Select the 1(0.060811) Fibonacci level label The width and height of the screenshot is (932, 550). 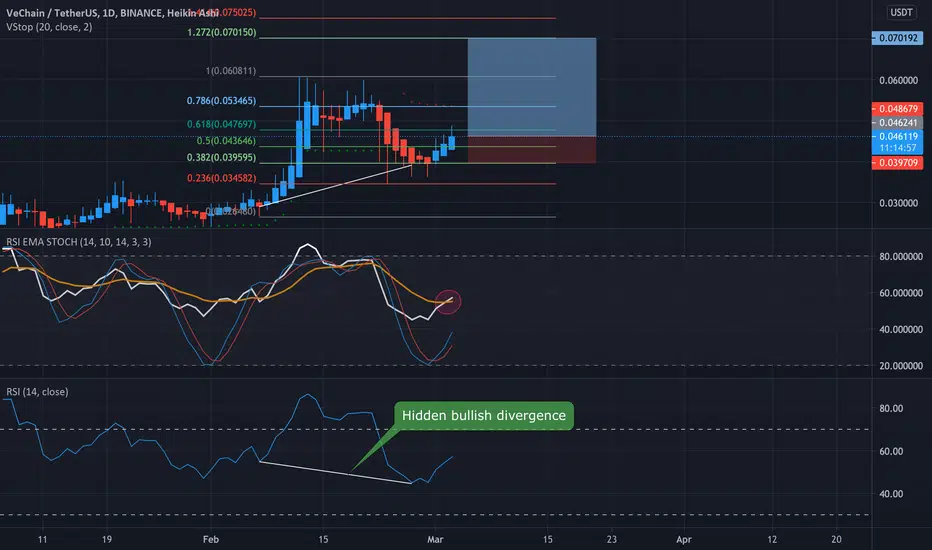pos(231,71)
